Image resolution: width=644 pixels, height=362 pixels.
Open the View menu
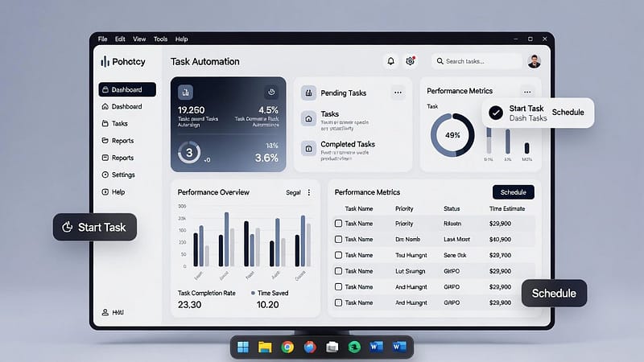click(139, 39)
